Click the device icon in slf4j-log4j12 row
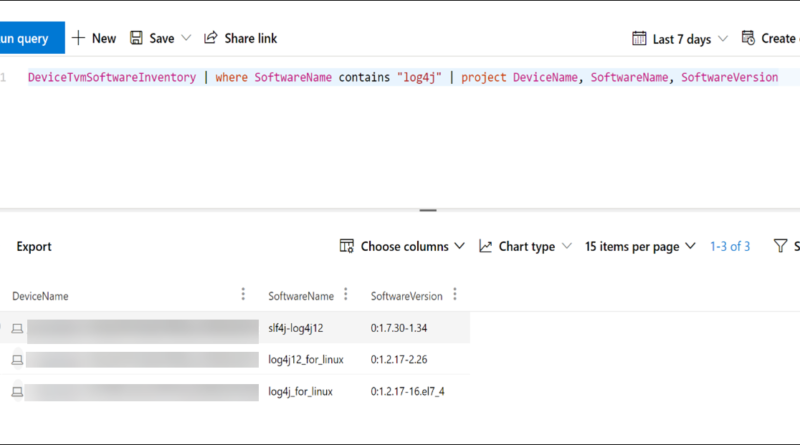This screenshot has width=800, height=445. point(17,329)
